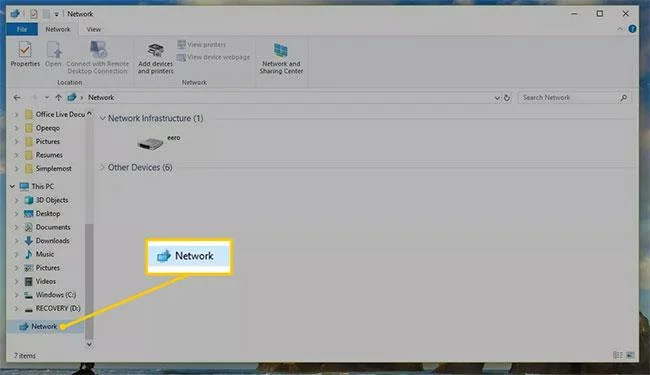Go back with the back arrow

17,98
